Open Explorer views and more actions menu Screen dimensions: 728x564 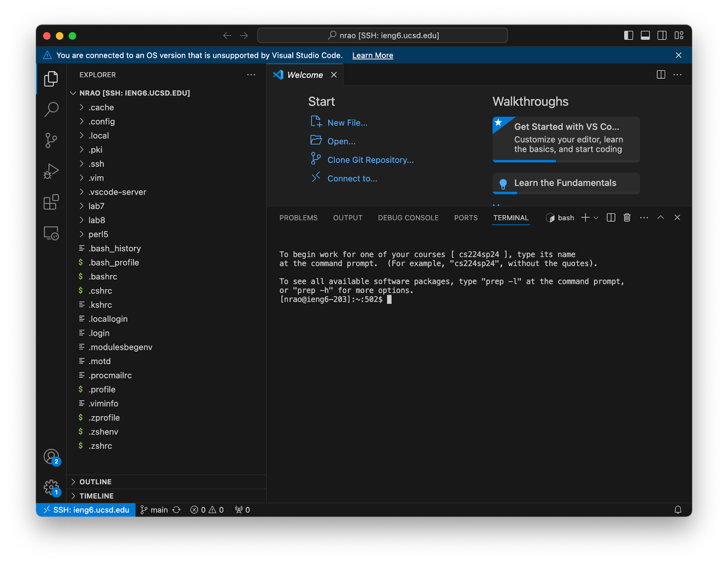coord(251,75)
